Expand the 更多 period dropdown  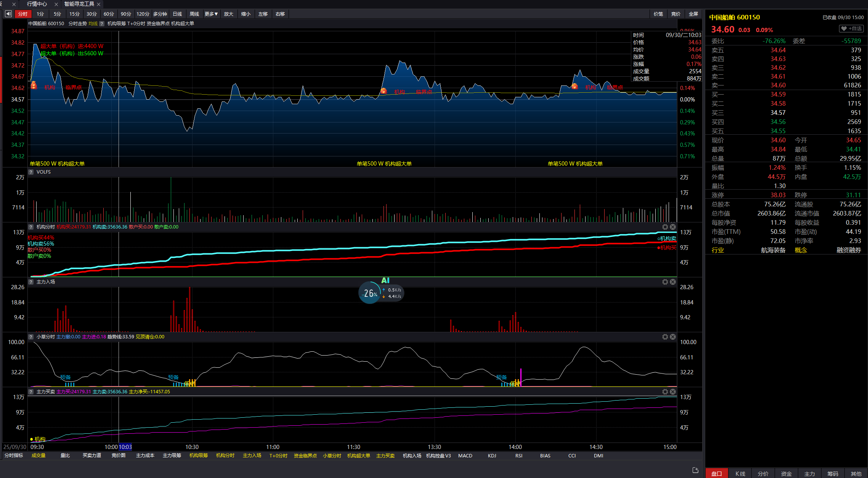coord(211,14)
